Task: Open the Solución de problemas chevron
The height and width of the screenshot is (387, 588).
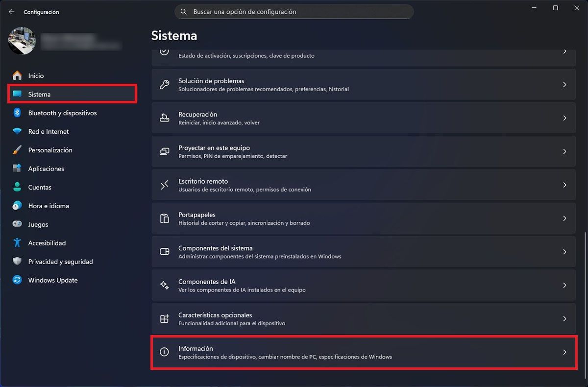Action: (x=564, y=85)
